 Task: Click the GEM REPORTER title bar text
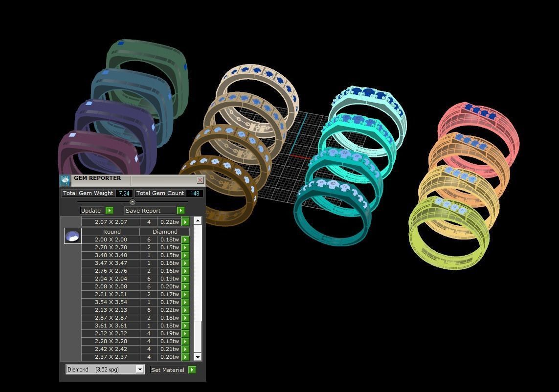(x=97, y=178)
